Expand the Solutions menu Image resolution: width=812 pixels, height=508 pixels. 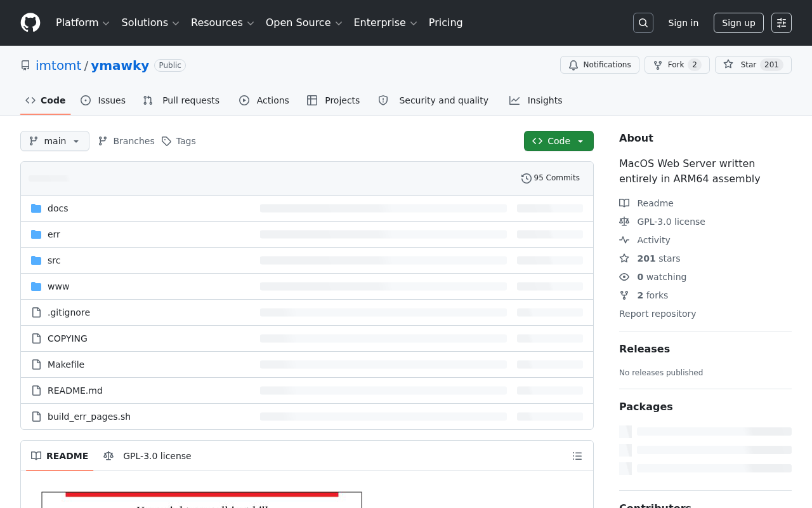point(150,23)
